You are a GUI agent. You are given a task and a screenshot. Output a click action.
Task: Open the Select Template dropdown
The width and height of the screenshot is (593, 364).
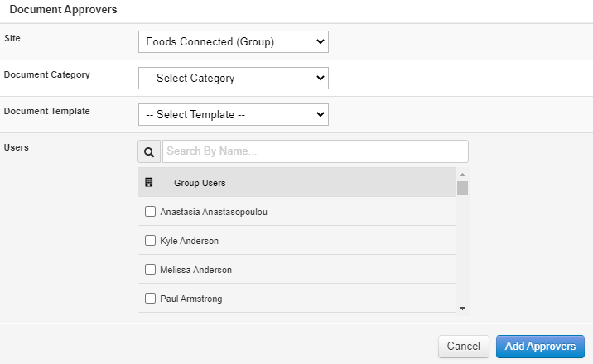point(234,114)
